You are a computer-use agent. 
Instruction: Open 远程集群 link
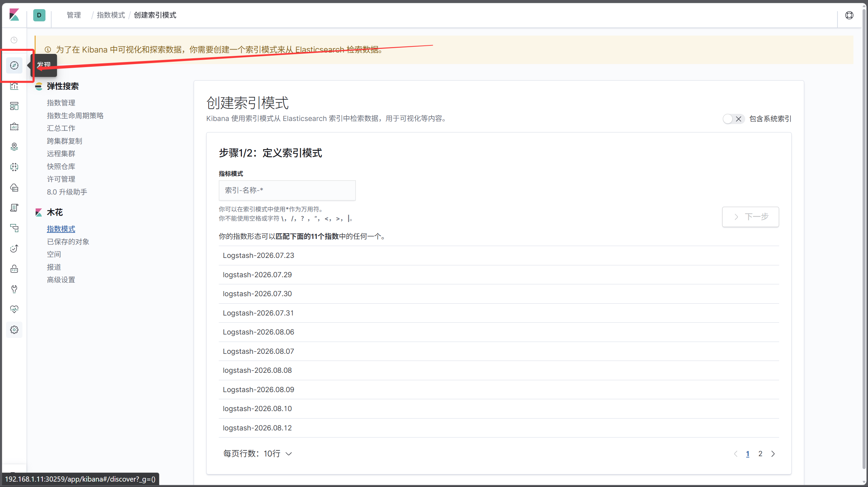tap(61, 154)
